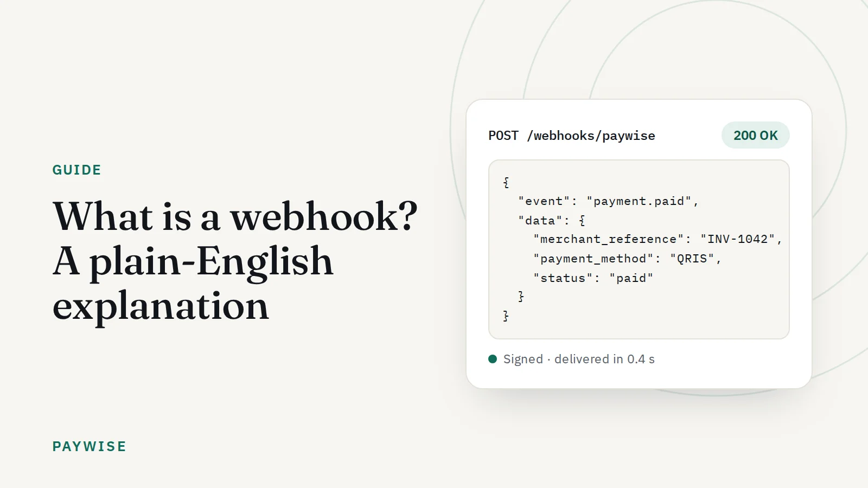Click the "payment_method": "QRIS" line

coord(627,259)
